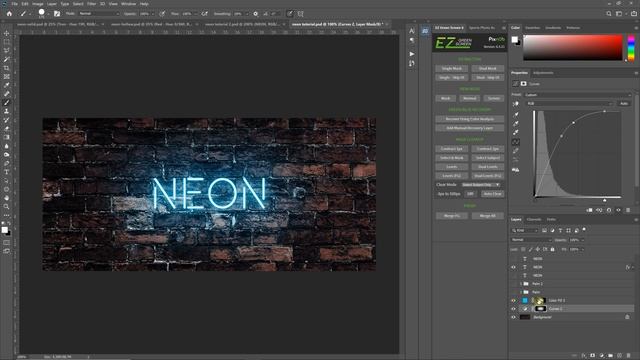
Task: Open the layer blend mode Normal dropdown
Action: pyautogui.click(x=531, y=240)
